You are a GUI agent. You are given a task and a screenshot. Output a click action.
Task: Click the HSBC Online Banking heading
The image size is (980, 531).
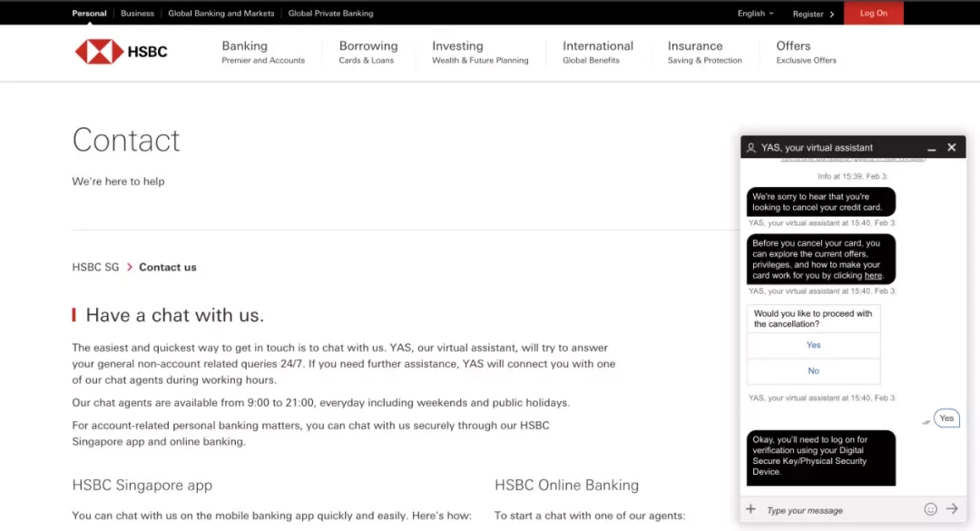tap(566, 486)
